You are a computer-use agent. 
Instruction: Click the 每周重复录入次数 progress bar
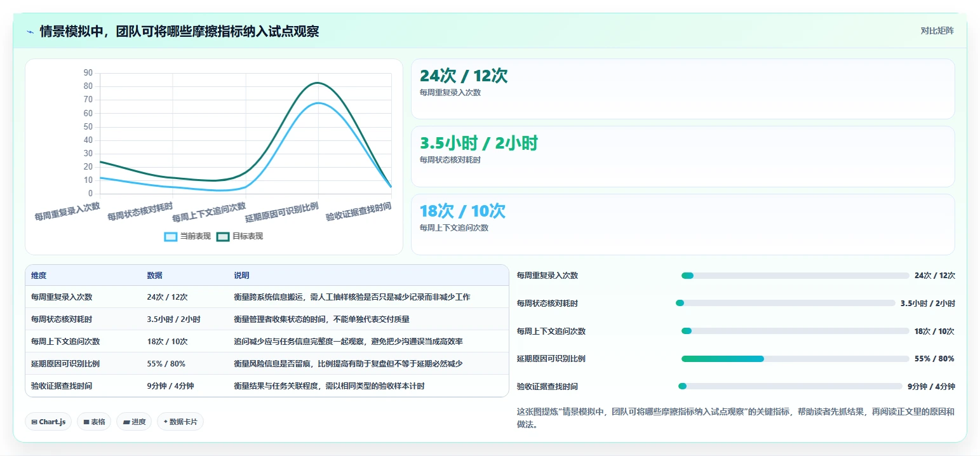tap(795, 276)
